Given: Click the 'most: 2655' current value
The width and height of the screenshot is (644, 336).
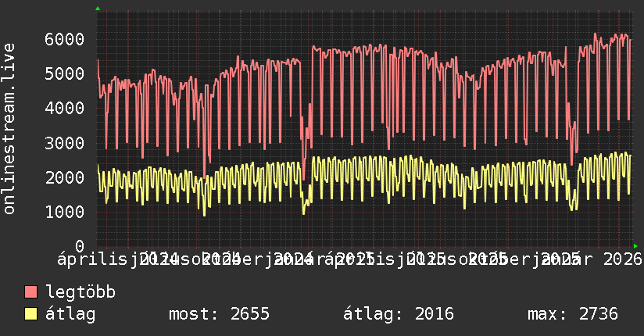Looking at the screenshot, I should pyautogui.click(x=219, y=314).
